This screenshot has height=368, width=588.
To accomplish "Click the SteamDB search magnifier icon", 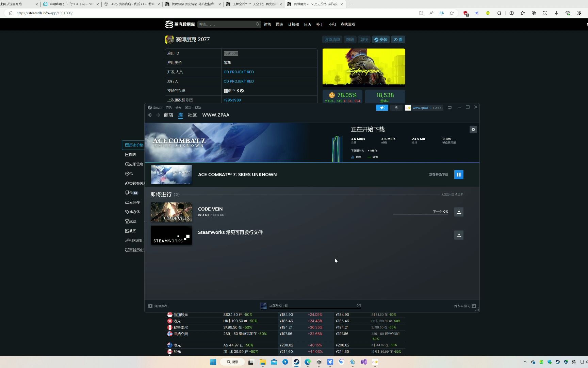I will [258, 24].
